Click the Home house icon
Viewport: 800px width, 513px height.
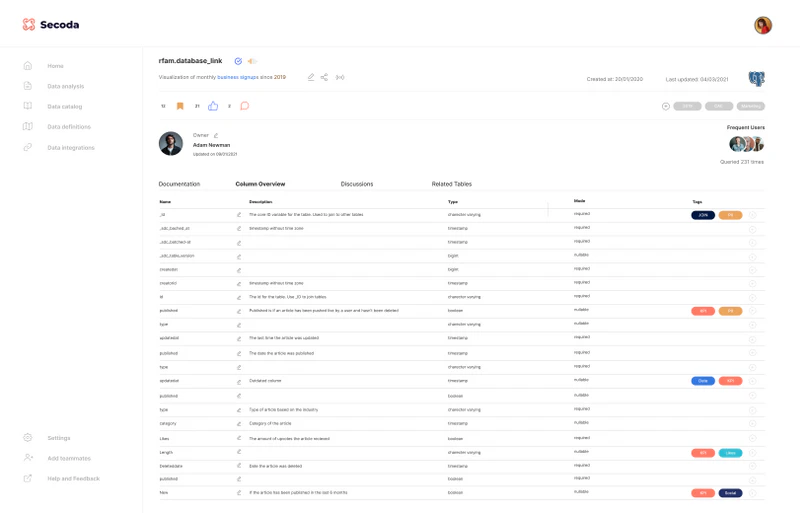[x=28, y=65]
